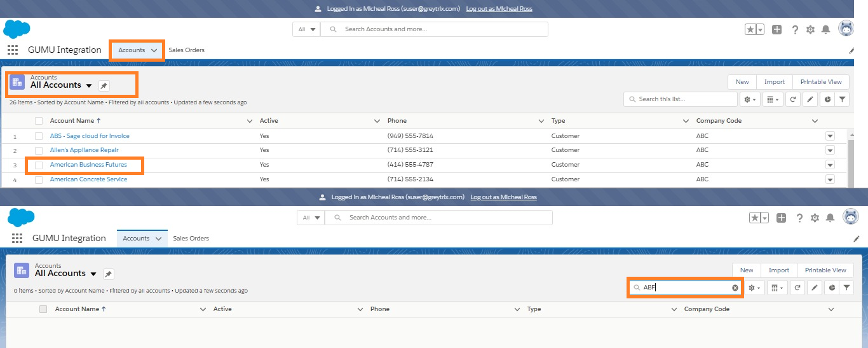Screen dimensions: 868x348
Task: Open the Setup gear in the ABF search view
Action: coord(815,218)
